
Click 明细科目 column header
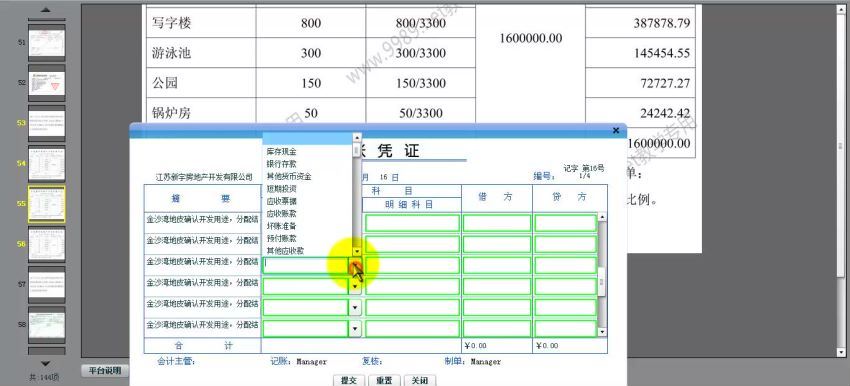click(409, 204)
